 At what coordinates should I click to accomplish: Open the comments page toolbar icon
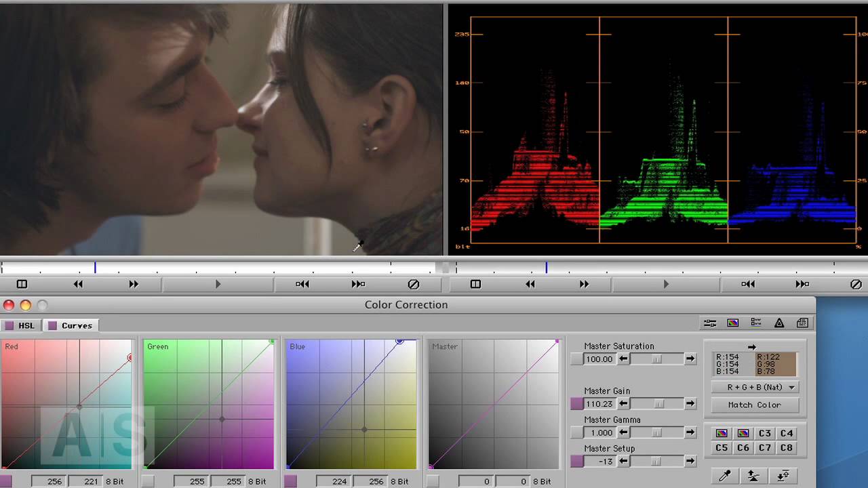tap(802, 323)
